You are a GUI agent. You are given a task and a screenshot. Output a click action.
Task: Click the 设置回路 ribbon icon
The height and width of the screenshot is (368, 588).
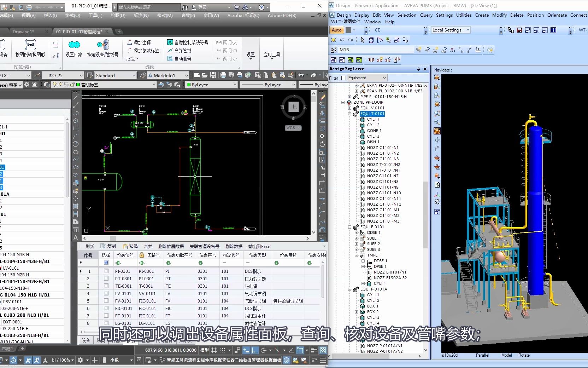coord(74,45)
